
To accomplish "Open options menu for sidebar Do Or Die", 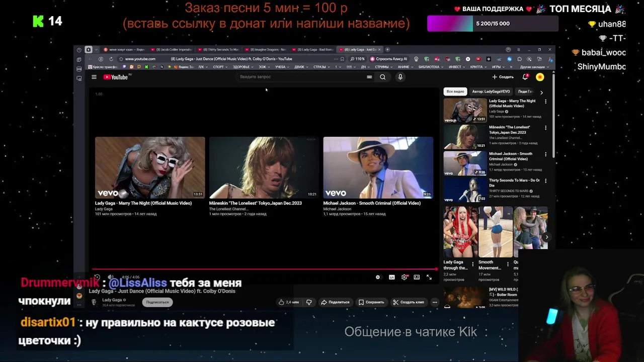I will click(545, 181).
